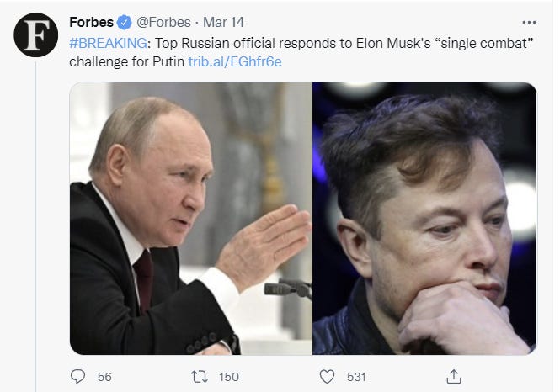This screenshot has width=560, height=392.
Task: Click the text 'challenge for Putin'
Action: point(125,61)
